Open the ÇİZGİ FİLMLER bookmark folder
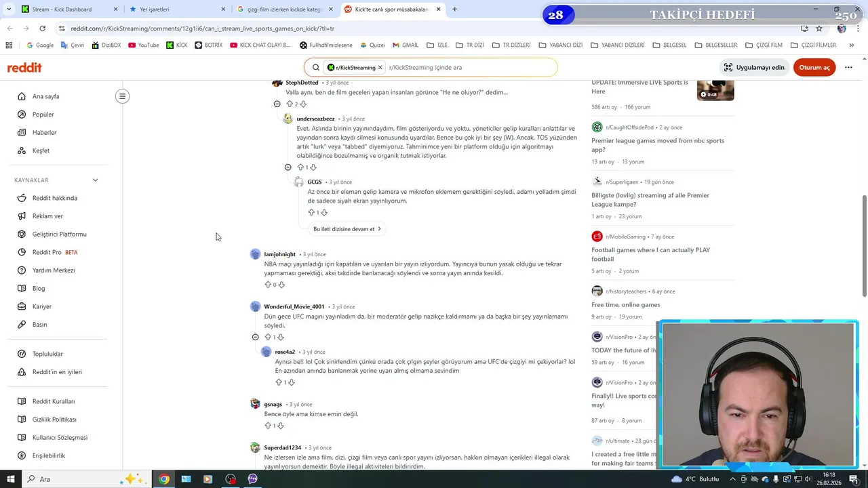The width and height of the screenshot is (868, 488). (x=813, y=45)
